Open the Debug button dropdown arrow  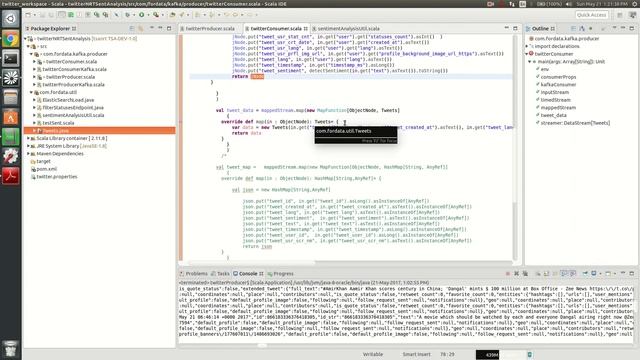pyautogui.click(x=133, y=15)
